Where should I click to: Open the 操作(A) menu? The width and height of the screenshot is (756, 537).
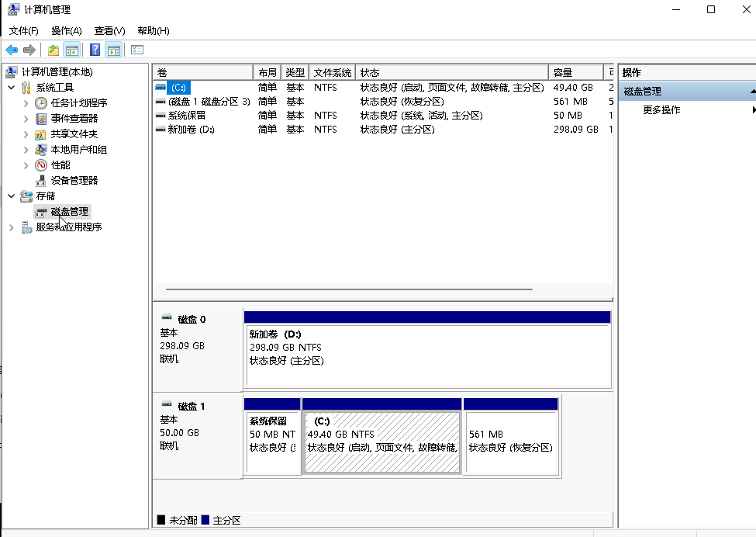tap(67, 31)
